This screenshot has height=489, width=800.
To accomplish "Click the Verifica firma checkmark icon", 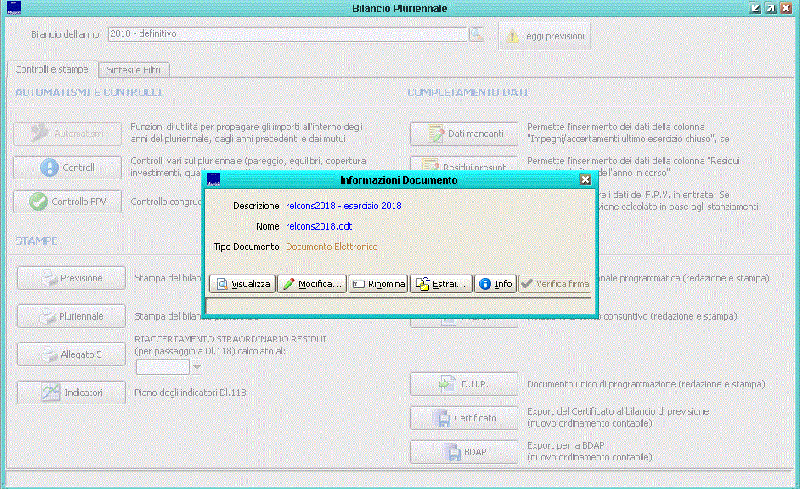I will [x=527, y=283].
